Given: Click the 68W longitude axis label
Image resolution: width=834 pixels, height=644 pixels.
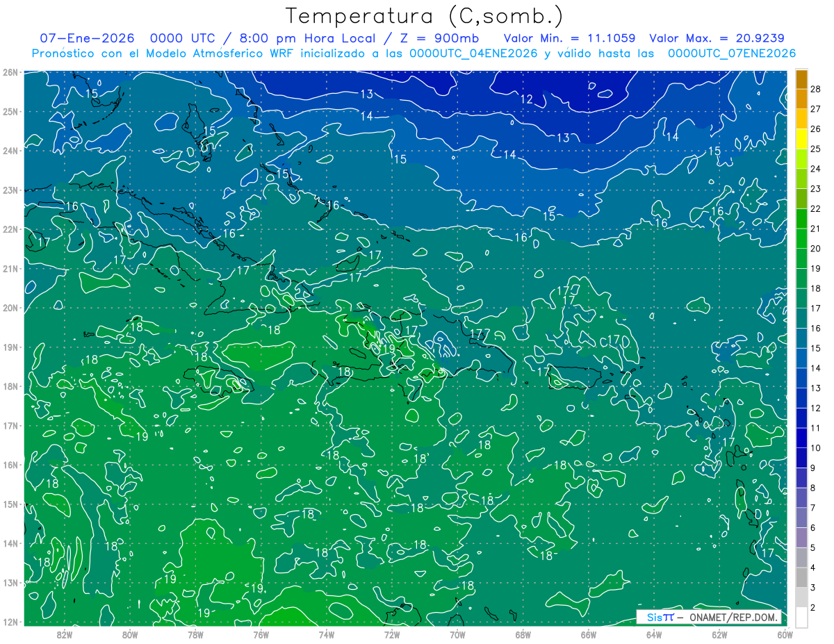Looking at the screenshot, I should (523, 634).
